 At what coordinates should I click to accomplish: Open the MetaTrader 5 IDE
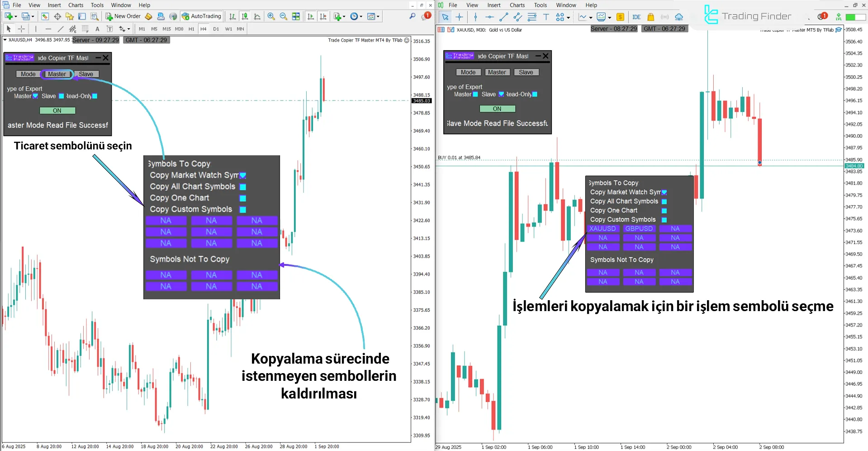pyautogui.click(x=636, y=17)
